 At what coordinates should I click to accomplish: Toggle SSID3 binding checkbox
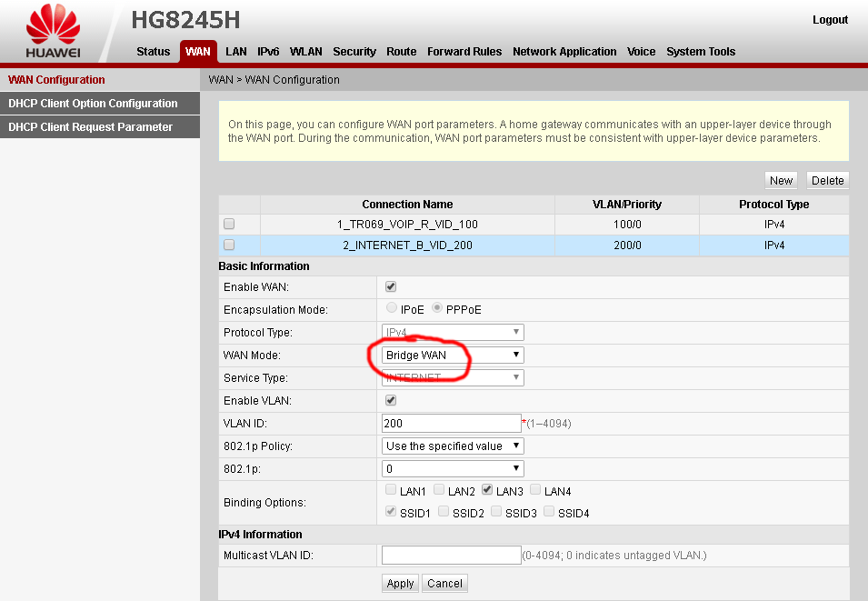(x=496, y=511)
